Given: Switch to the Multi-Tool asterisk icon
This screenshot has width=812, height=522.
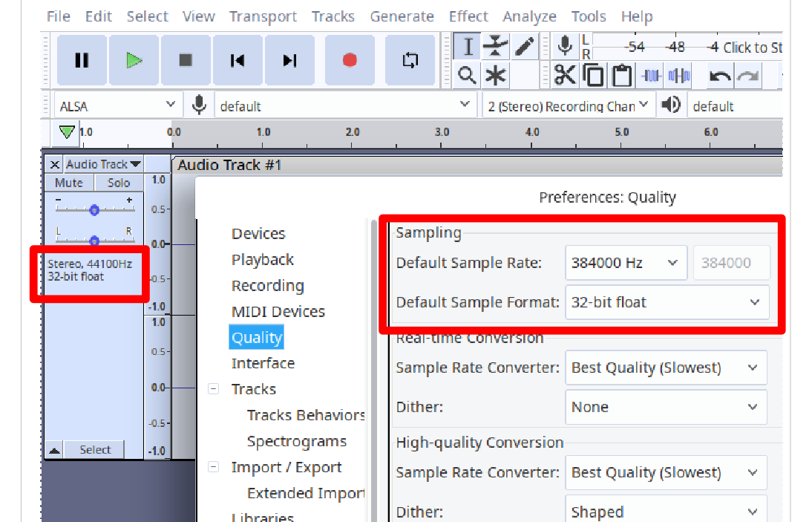Looking at the screenshot, I should point(496,76).
